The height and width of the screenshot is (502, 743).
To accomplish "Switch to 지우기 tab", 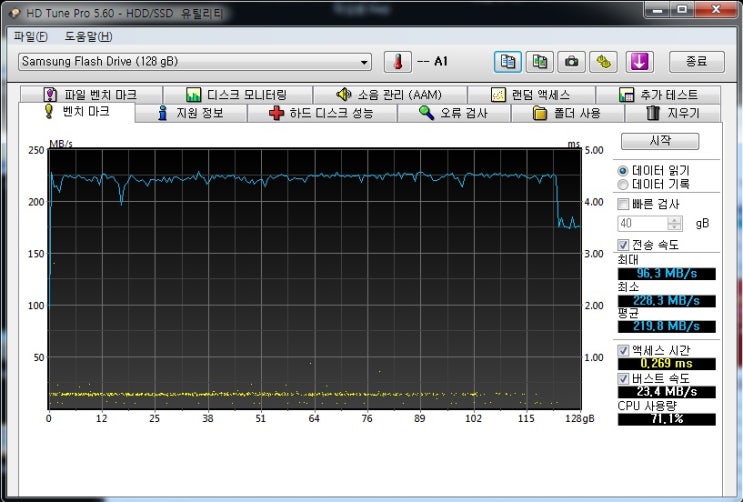I will [673, 113].
